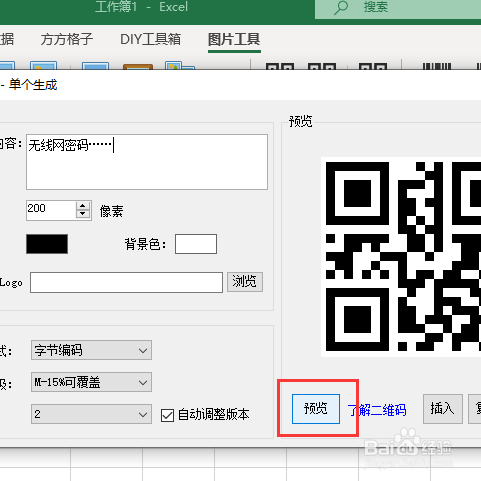Screen dimensions: 481x481
Task: Open the white 背景色 color swatch
Action: click(x=196, y=244)
